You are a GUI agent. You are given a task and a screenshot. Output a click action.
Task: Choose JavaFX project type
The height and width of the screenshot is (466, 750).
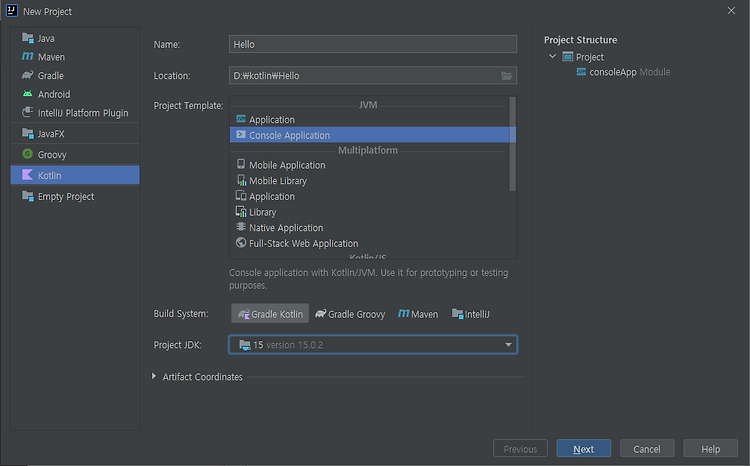point(75,134)
